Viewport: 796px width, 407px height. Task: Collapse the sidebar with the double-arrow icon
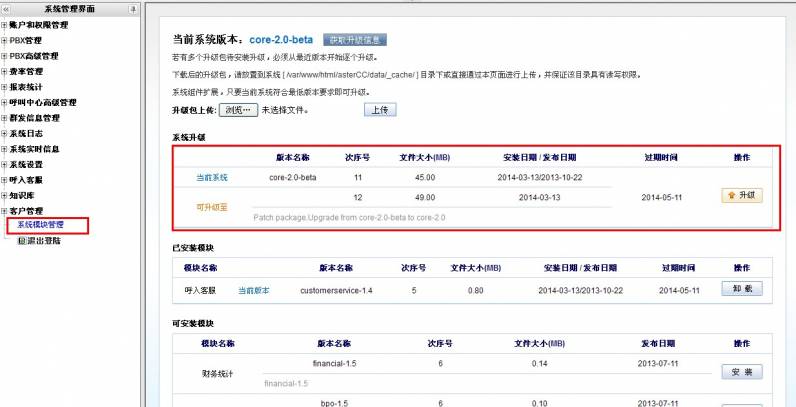tap(7, 8)
